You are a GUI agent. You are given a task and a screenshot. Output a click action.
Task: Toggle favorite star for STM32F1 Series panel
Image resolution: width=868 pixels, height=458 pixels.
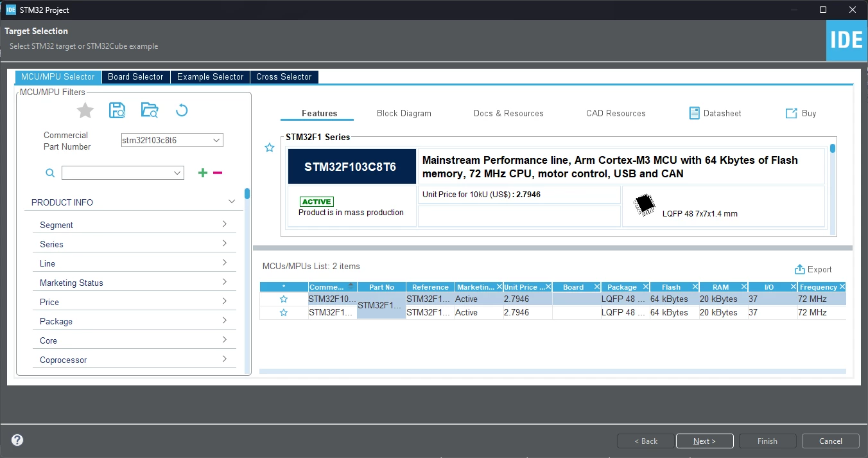tap(270, 148)
